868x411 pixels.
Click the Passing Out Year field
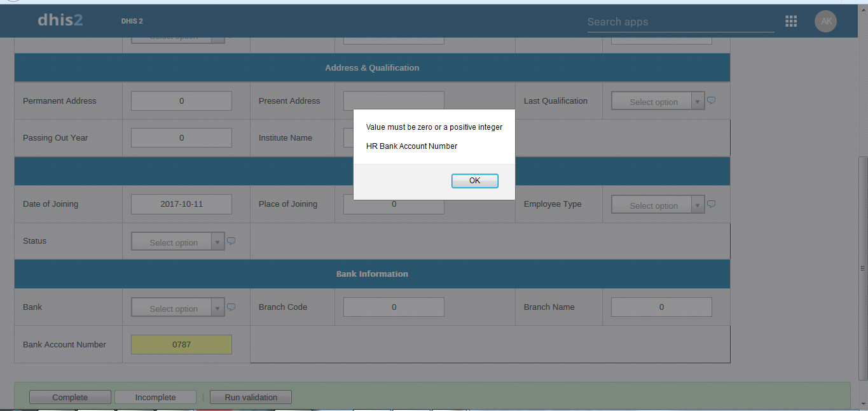point(181,137)
